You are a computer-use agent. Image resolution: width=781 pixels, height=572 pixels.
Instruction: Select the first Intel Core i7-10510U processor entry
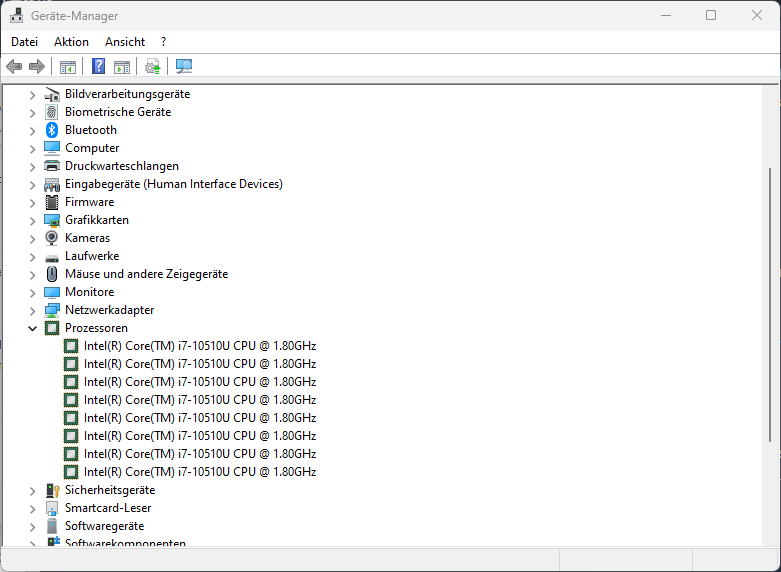[x=199, y=346]
